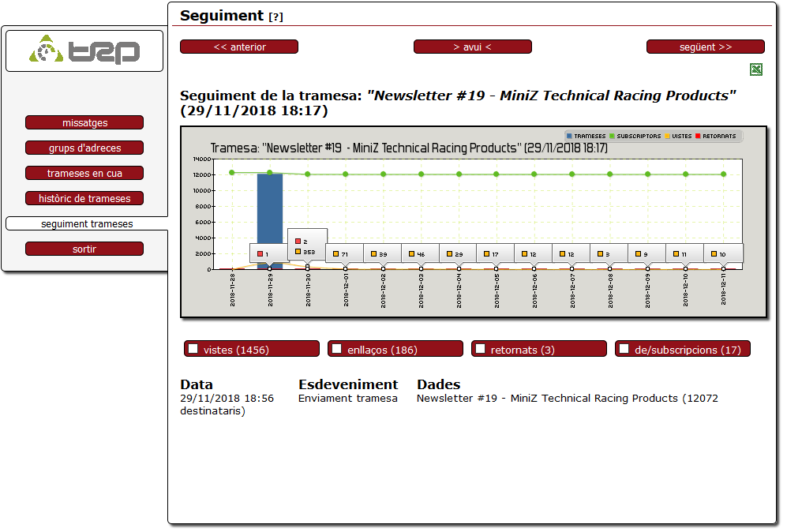The width and height of the screenshot is (787, 532).
Task: Click the tooltip with red value 1
Action: [x=268, y=254]
